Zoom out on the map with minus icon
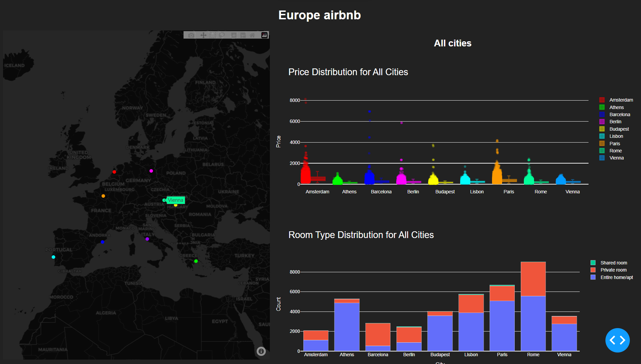 click(x=243, y=35)
